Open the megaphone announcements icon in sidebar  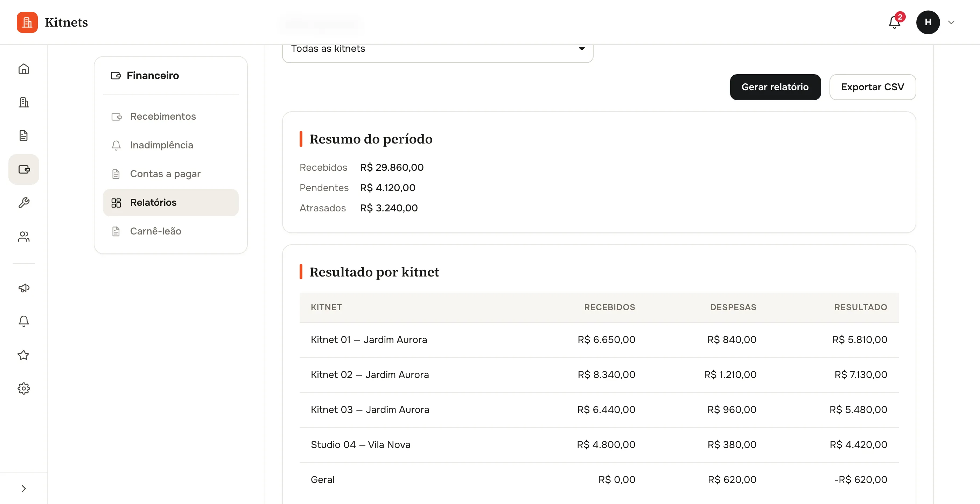(23, 288)
